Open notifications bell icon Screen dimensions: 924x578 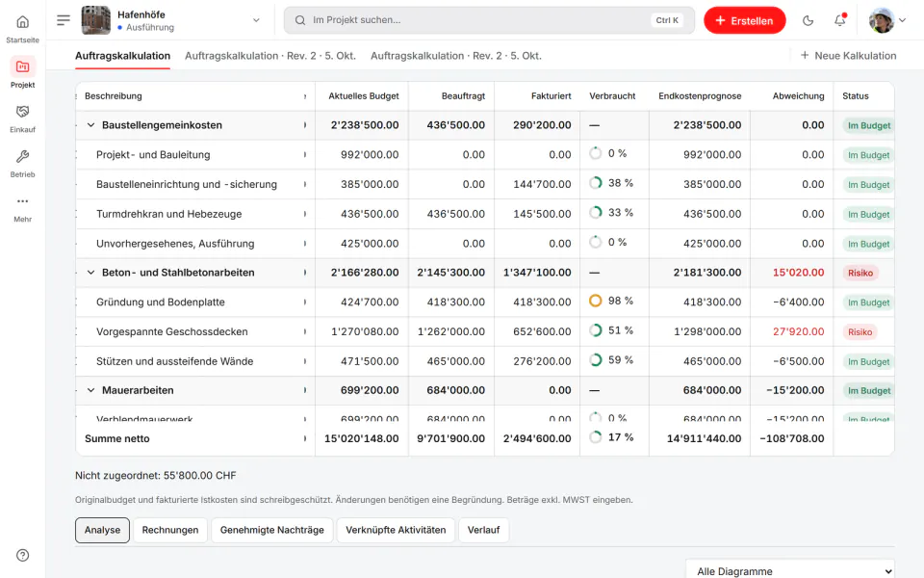(x=839, y=20)
